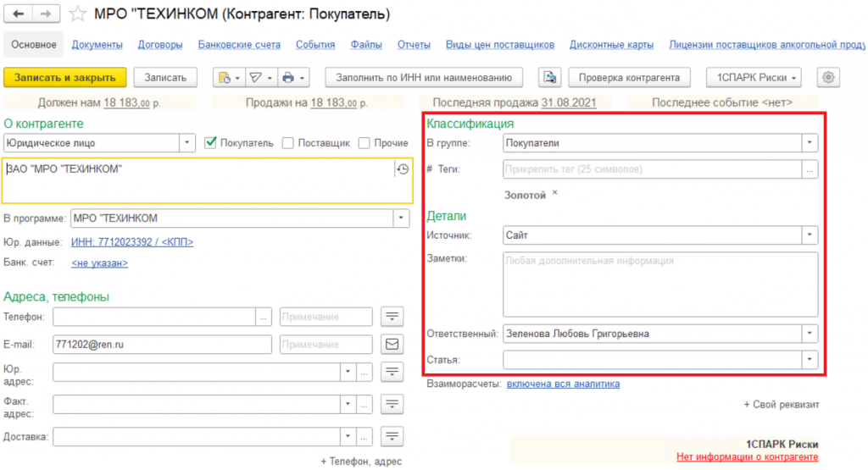Expand the Юр. адрес dropdown arrow
Image resolution: width=868 pixels, height=470 pixels.
[x=348, y=372]
